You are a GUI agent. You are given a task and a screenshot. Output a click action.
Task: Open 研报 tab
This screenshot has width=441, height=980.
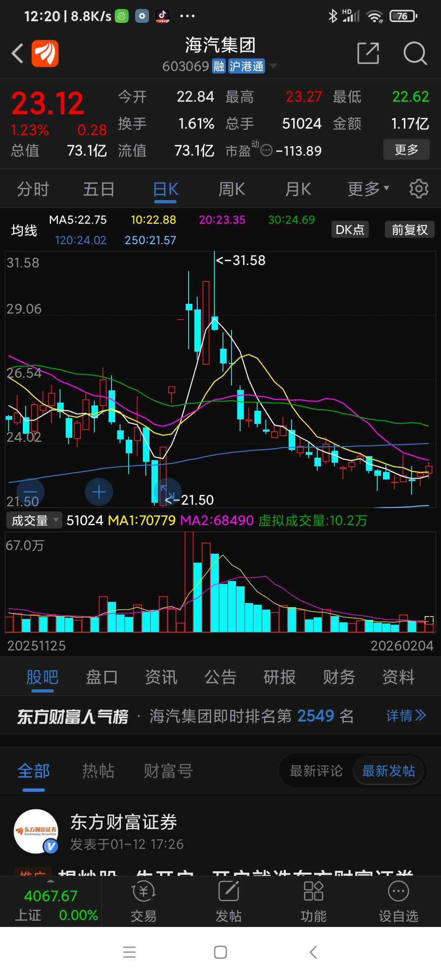pyautogui.click(x=280, y=677)
